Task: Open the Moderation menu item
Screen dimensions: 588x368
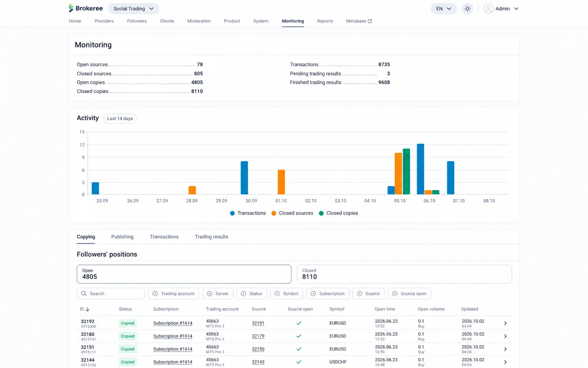Action: pos(199,21)
